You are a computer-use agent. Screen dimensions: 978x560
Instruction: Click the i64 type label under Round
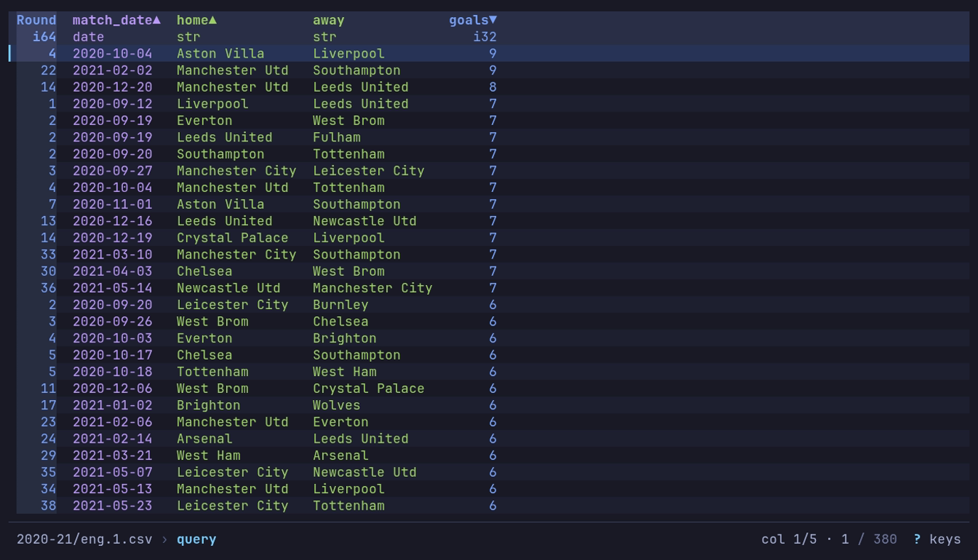pos(44,37)
